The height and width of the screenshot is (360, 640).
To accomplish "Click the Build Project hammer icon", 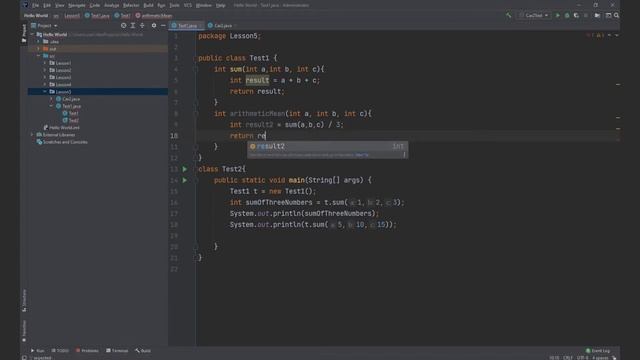I will pyautogui.click(x=509, y=16).
